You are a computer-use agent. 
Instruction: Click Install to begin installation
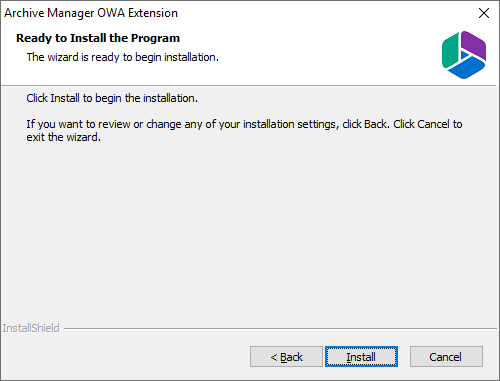coord(361,357)
